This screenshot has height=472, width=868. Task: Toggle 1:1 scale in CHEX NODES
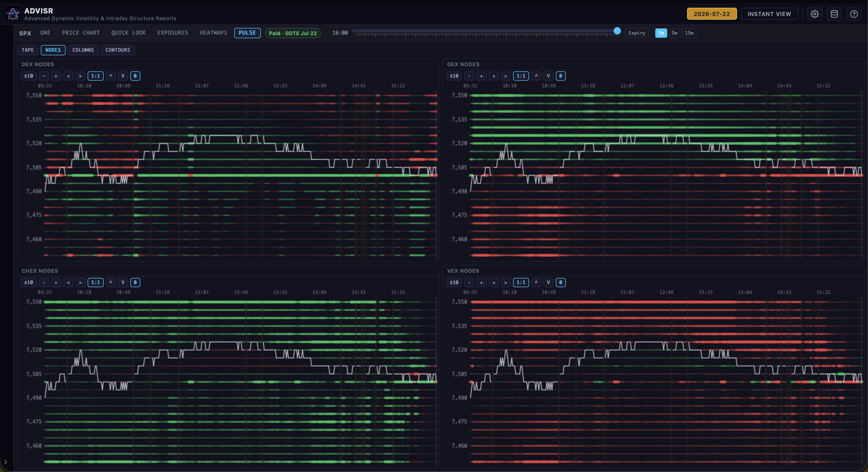pos(95,282)
